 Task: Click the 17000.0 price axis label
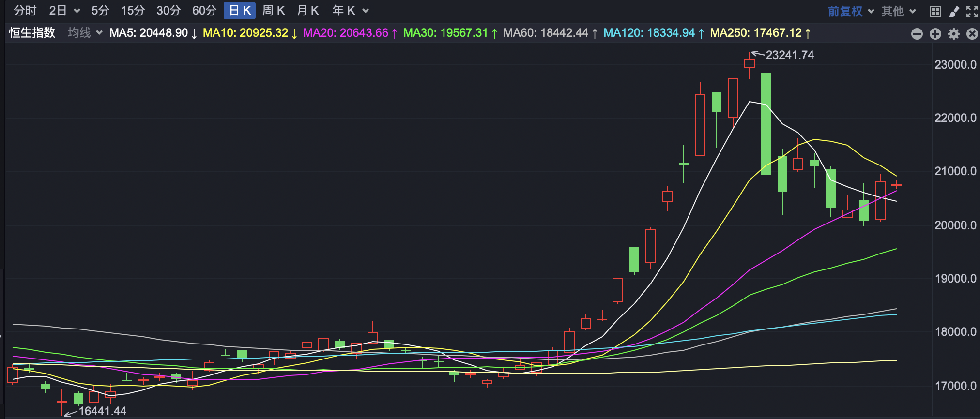955,386
